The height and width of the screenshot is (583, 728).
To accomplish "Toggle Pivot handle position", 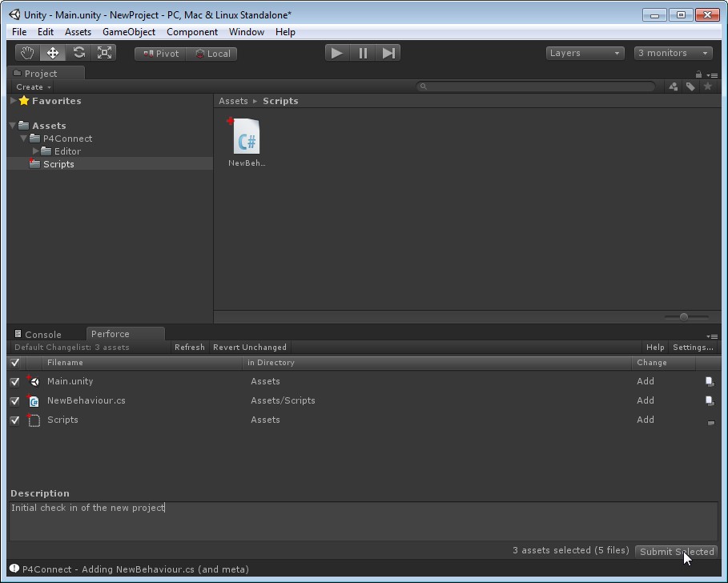I will click(161, 54).
